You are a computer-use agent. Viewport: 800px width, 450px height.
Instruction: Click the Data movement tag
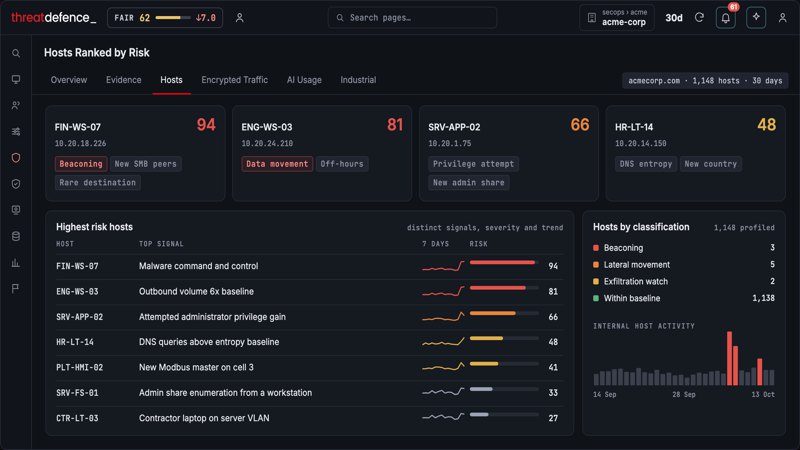(277, 164)
